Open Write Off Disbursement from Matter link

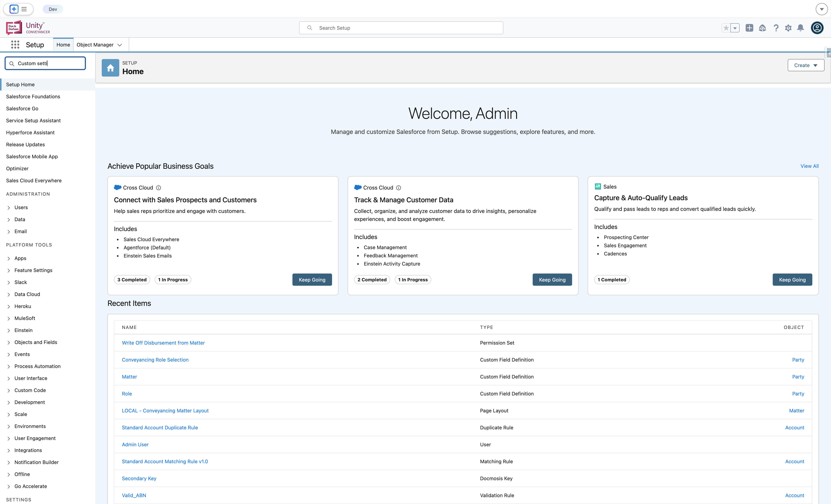pyautogui.click(x=163, y=342)
